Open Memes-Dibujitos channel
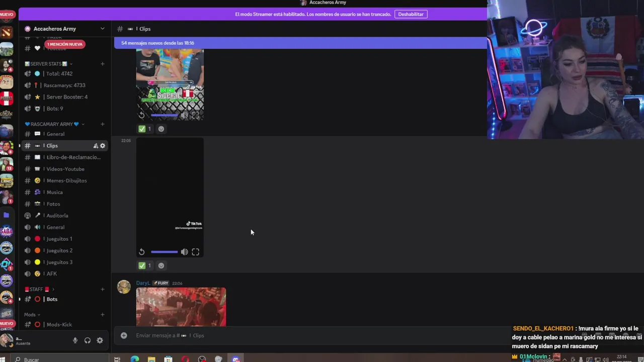 click(x=65, y=180)
